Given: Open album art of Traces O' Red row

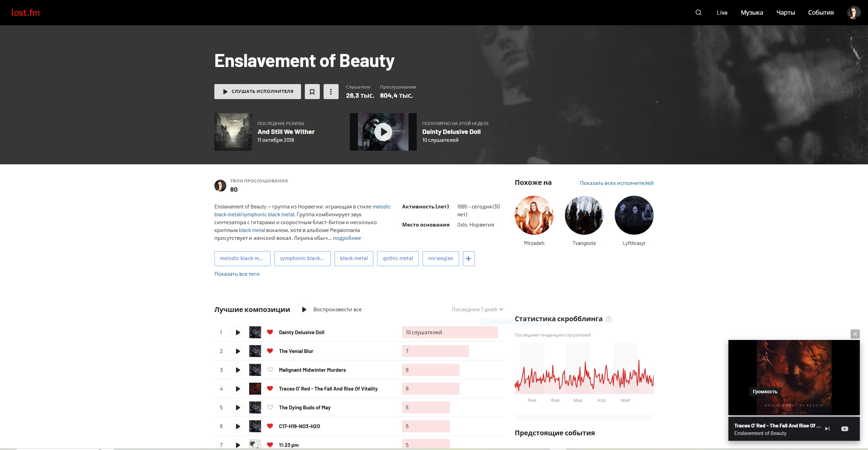Looking at the screenshot, I should (x=255, y=389).
